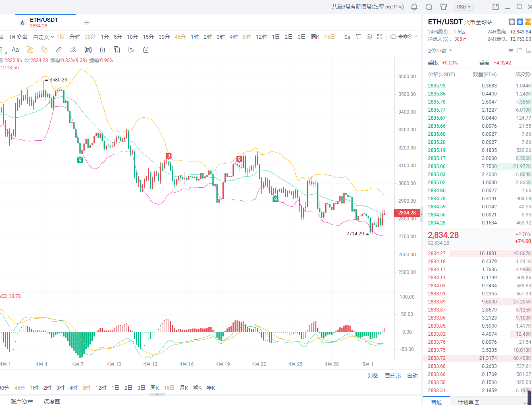Select the 分时 timeline chart interval
Screen dimensions: 532x405
75,37
